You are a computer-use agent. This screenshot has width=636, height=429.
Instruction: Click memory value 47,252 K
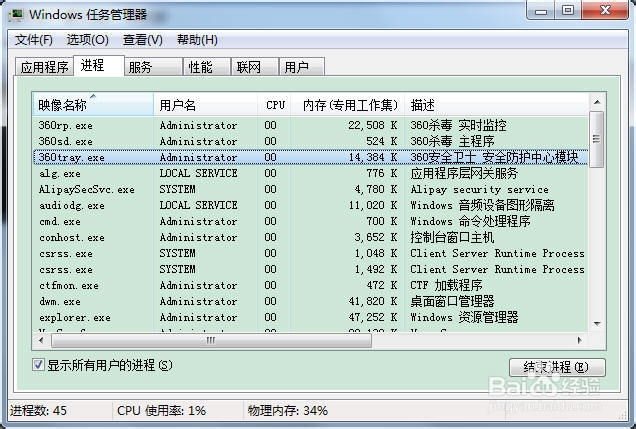(x=373, y=317)
